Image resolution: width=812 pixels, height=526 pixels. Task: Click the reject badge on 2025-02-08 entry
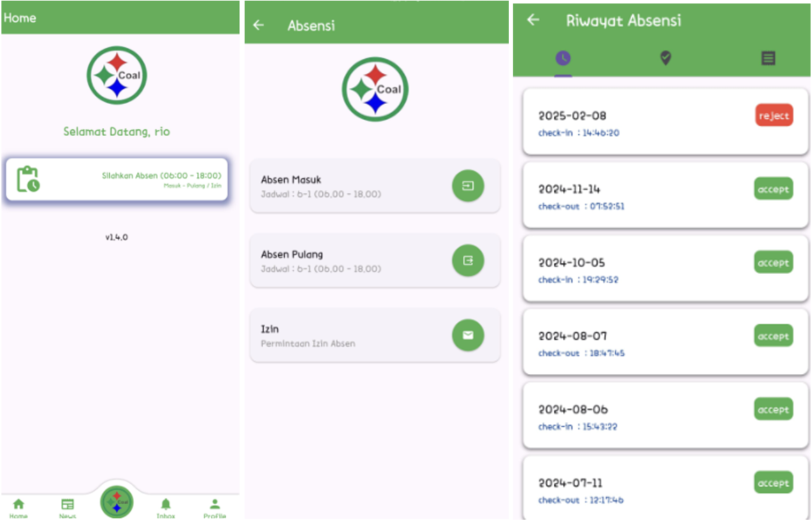click(774, 116)
